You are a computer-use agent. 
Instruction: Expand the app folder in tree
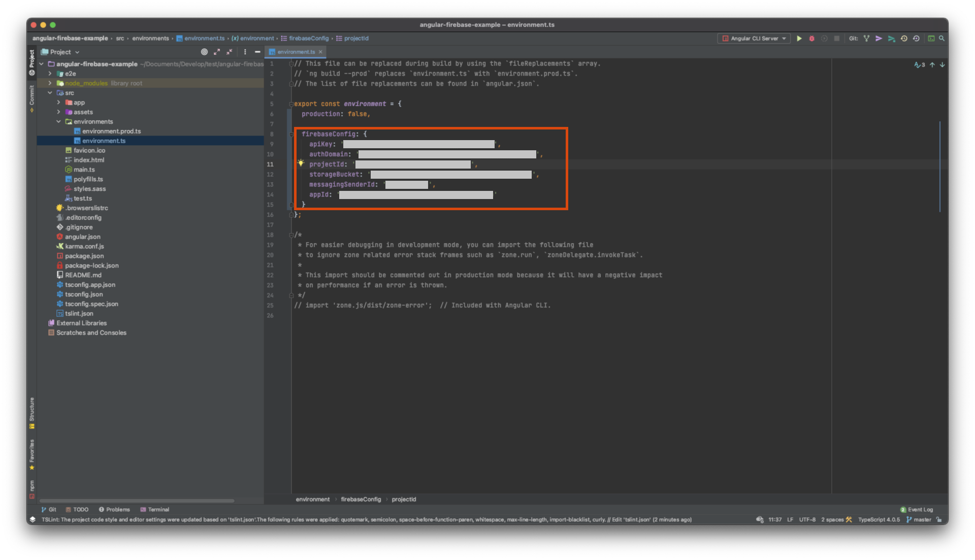(x=58, y=103)
